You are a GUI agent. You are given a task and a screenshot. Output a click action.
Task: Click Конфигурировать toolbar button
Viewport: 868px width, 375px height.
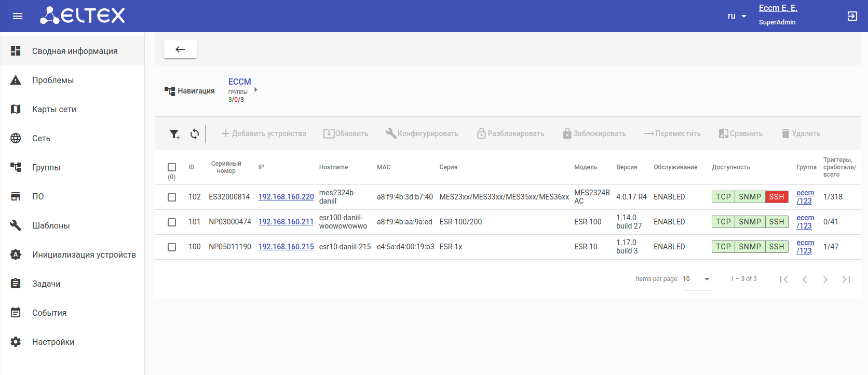point(422,133)
